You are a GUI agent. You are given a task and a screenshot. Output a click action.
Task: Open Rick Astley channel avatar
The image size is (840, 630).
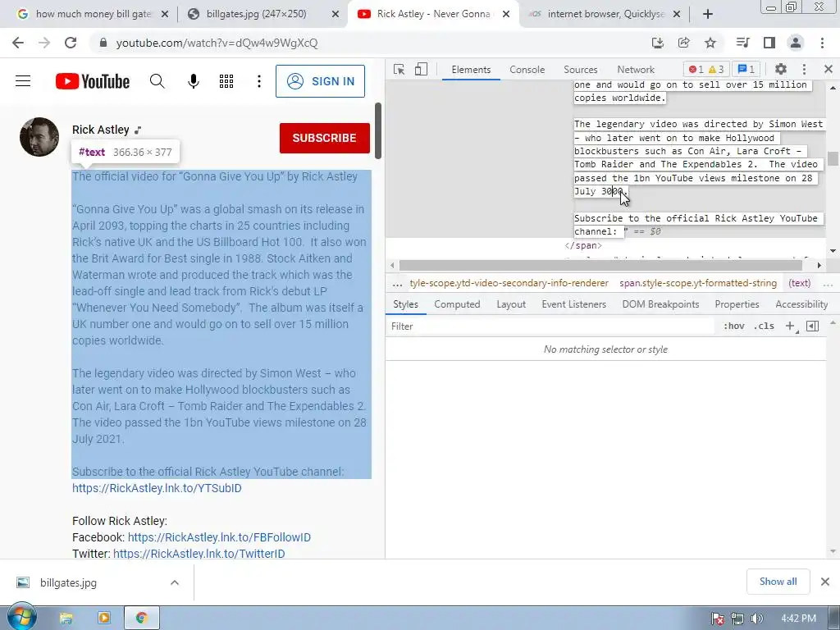click(39, 137)
